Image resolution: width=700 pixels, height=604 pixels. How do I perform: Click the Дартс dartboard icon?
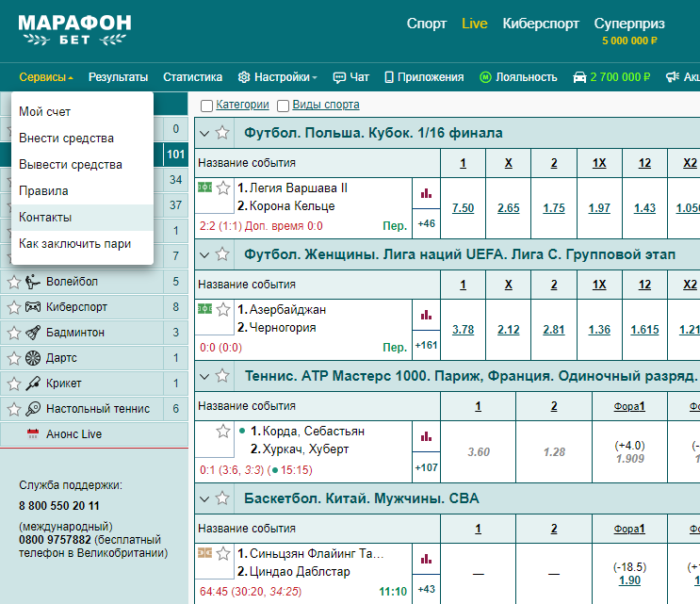pos(33,358)
